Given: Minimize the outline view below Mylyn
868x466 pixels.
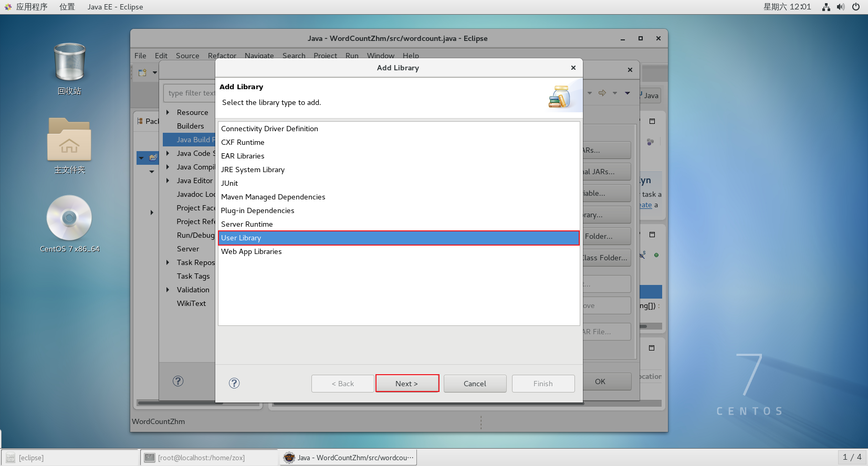Looking at the screenshot, I should pos(652,235).
